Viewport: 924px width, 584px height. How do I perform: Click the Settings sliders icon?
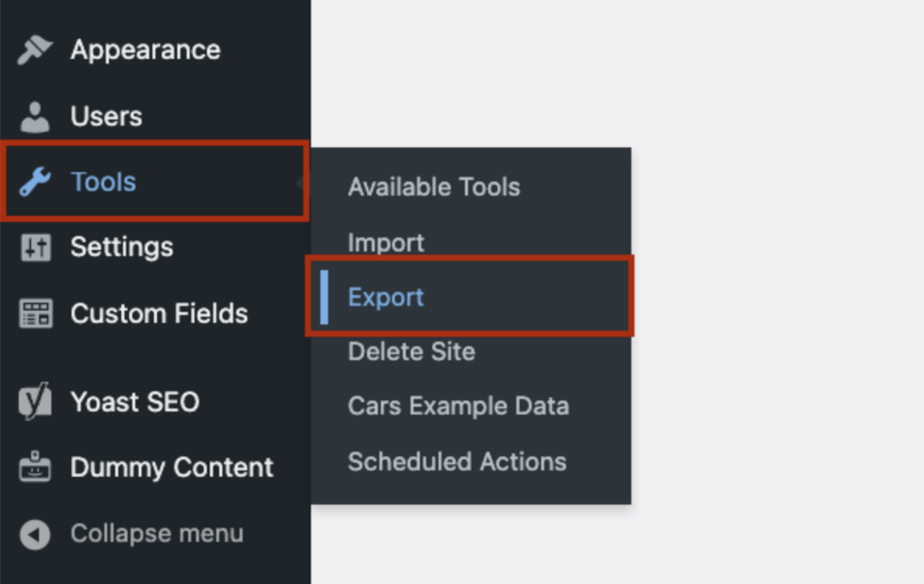click(34, 247)
